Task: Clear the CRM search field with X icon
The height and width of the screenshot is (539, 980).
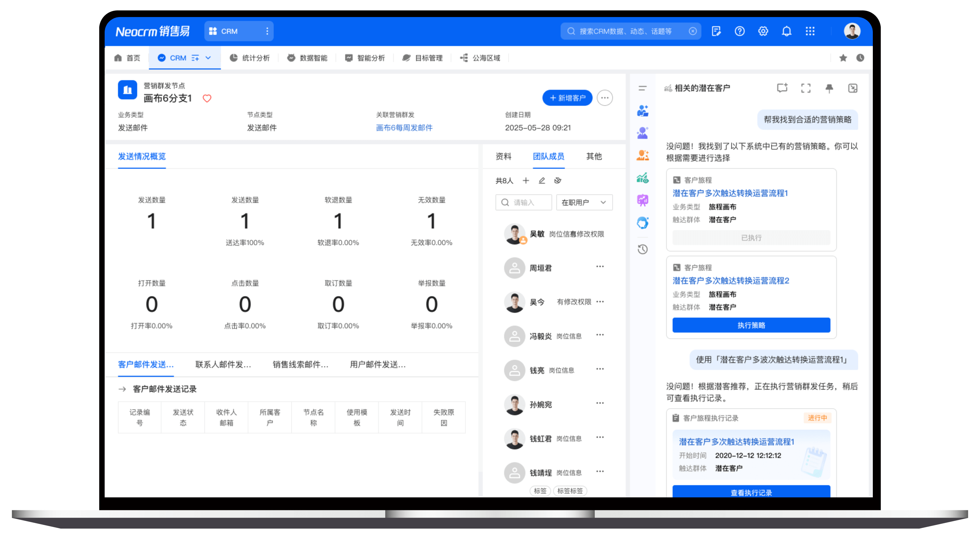Action: click(693, 31)
